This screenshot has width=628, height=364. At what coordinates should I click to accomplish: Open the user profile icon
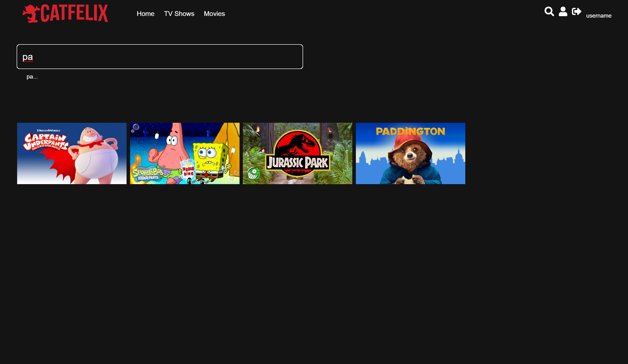tap(563, 11)
